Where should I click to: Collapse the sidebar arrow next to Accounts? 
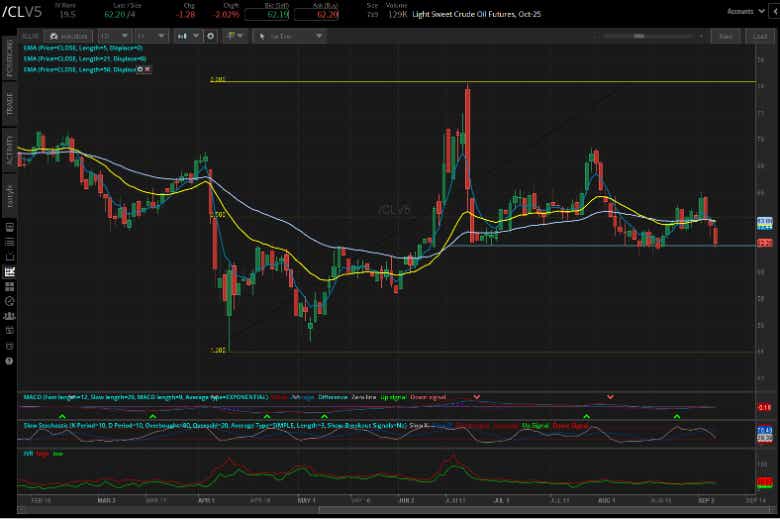(x=775, y=11)
